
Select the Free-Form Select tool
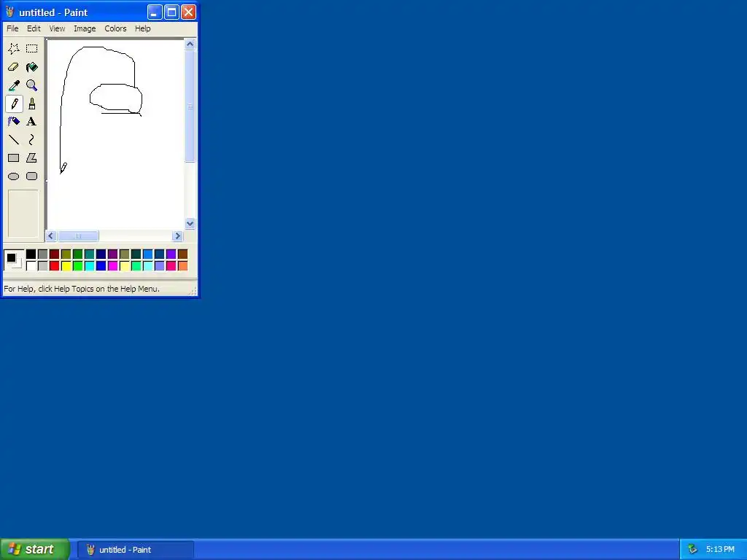(13, 49)
